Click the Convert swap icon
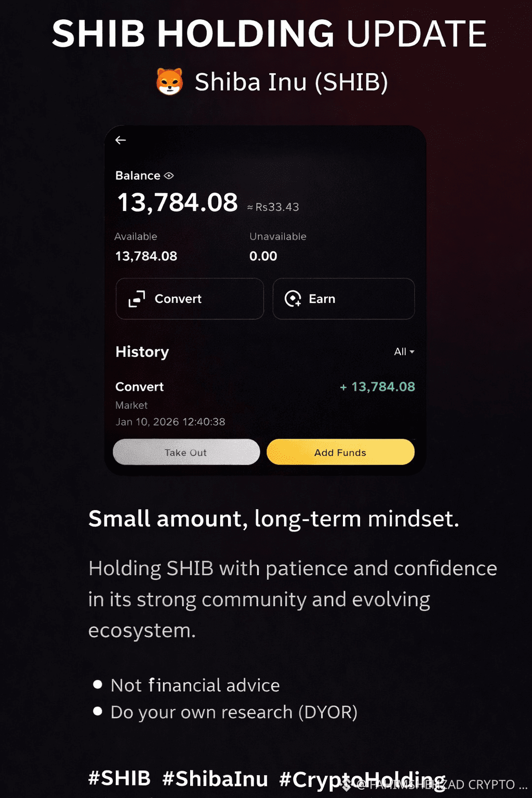 click(137, 299)
